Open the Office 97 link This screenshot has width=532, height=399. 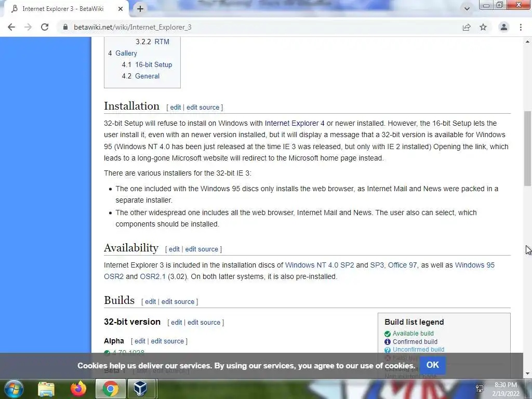click(x=402, y=265)
